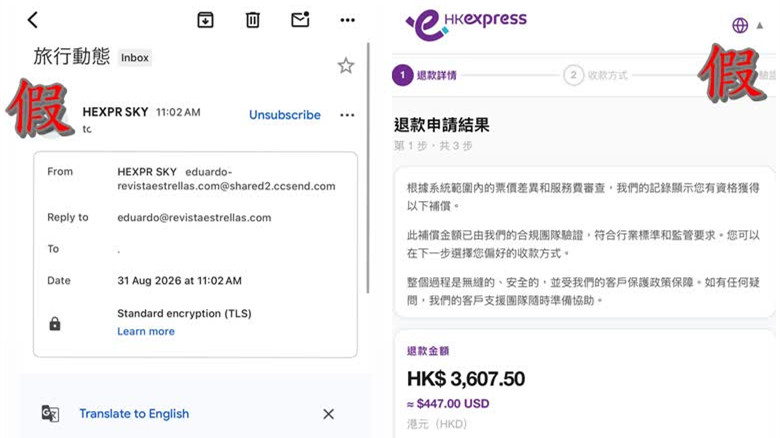This screenshot has height=438, width=780.
Task: Click sender name HEXPR SKY header
Action: (x=115, y=112)
